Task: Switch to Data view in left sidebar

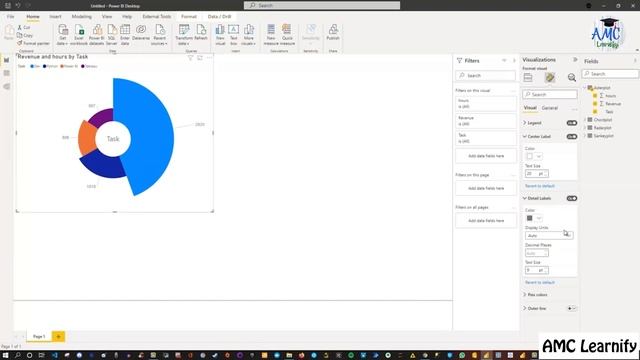Action: [7, 73]
